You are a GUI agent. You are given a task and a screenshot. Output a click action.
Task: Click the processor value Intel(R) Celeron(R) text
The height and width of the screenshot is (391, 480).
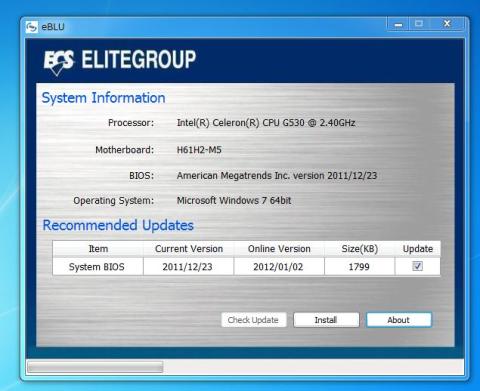(x=266, y=123)
